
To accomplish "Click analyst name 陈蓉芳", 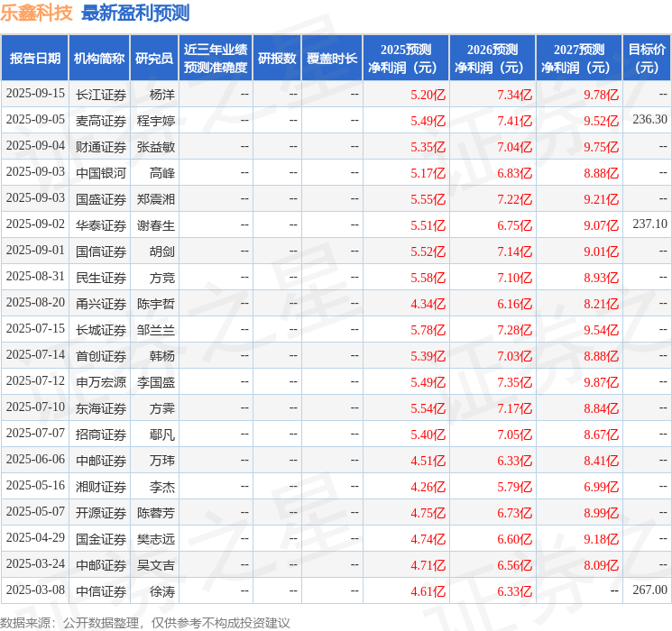I will [156, 513].
